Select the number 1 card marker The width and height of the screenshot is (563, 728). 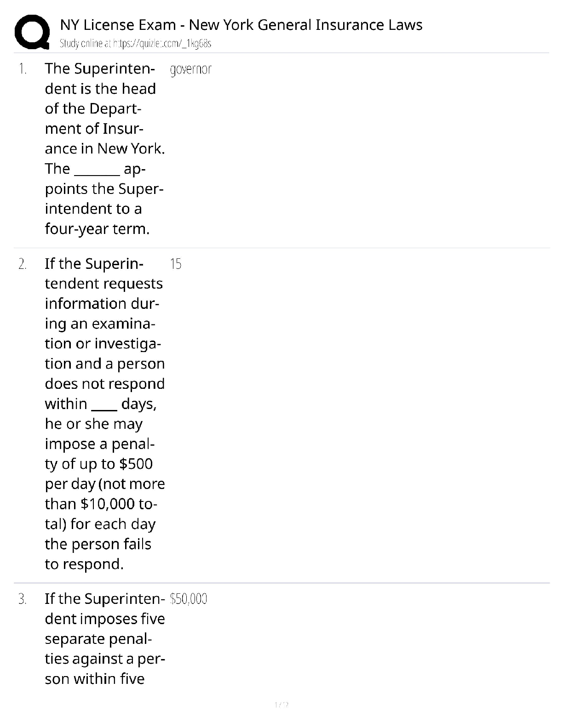pos(23,69)
